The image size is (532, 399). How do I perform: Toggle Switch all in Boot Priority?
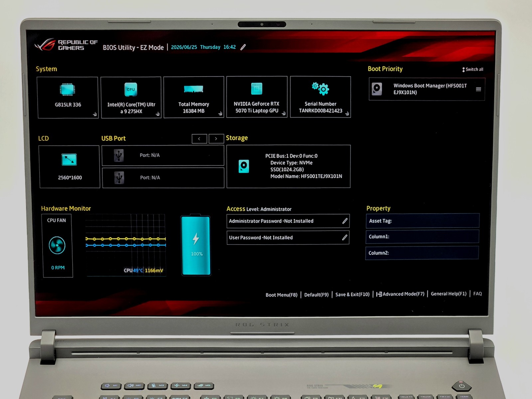pos(472,69)
